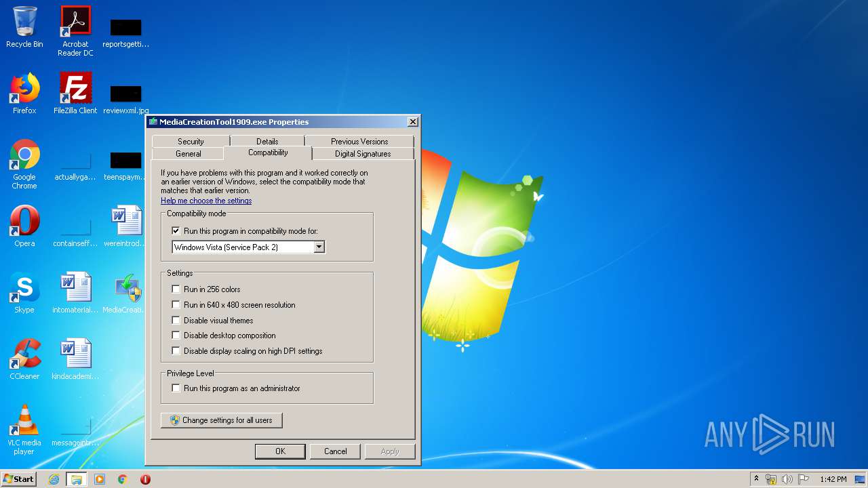Open Internet Explorer in the taskbar
This screenshot has width=868, height=488.
[54, 479]
